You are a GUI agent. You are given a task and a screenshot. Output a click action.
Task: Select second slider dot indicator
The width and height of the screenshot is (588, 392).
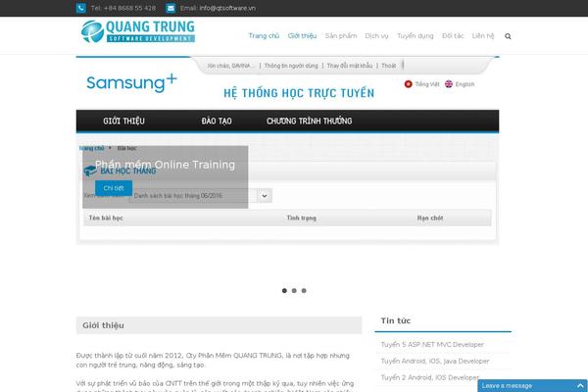click(294, 291)
